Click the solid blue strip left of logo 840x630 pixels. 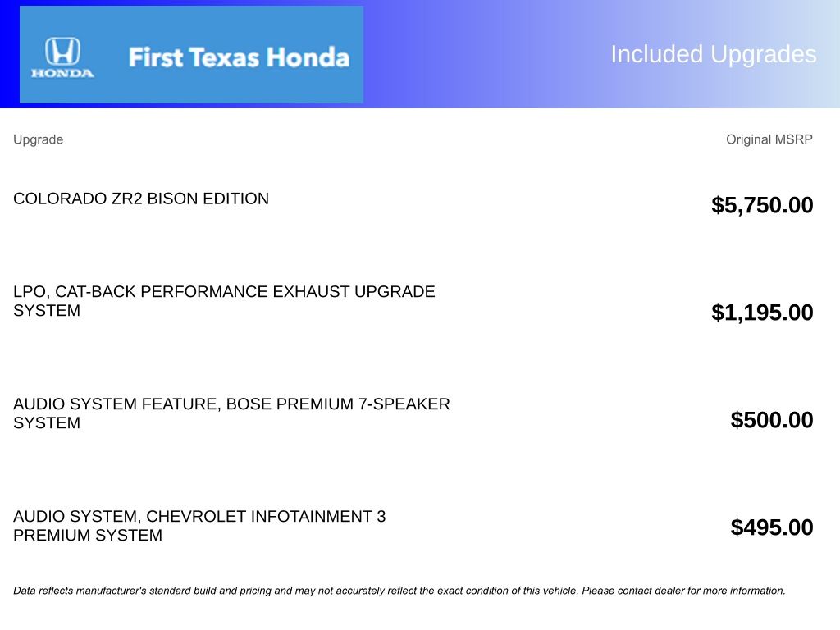(9, 54)
